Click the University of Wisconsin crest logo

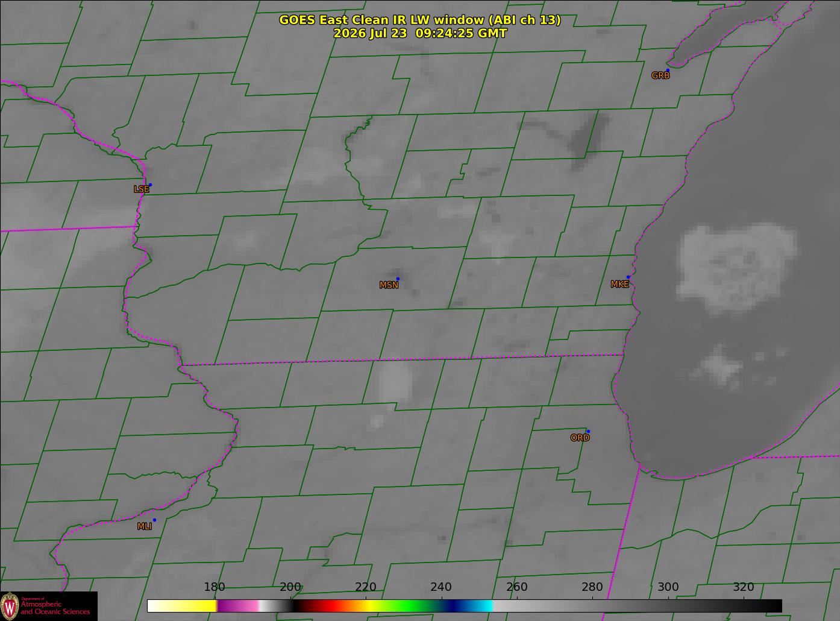pos(10,605)
